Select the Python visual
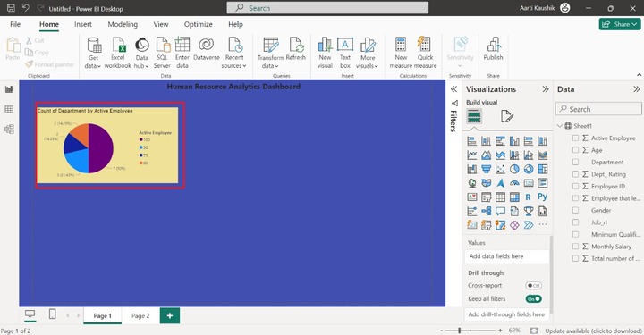This screenshot has width=644, height=335. 543,197
